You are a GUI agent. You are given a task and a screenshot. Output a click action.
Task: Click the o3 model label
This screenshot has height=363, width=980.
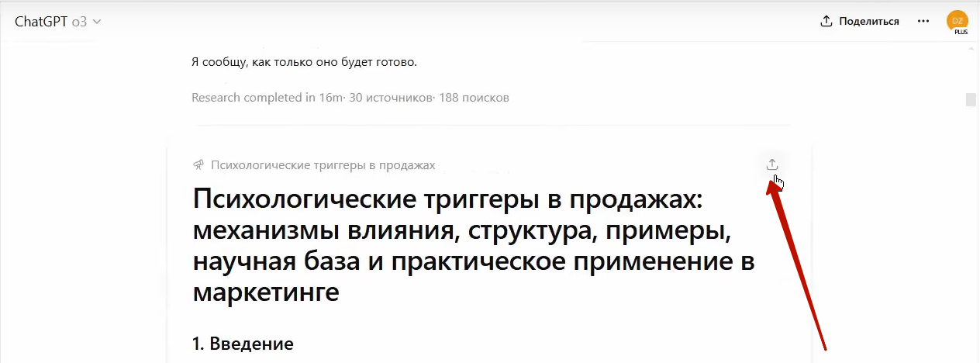point(79,22)
